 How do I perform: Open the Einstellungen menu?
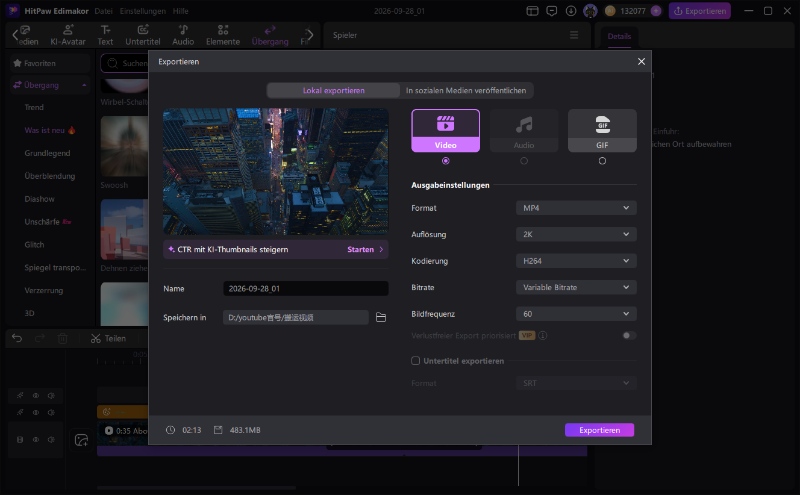tap(142, 11)
